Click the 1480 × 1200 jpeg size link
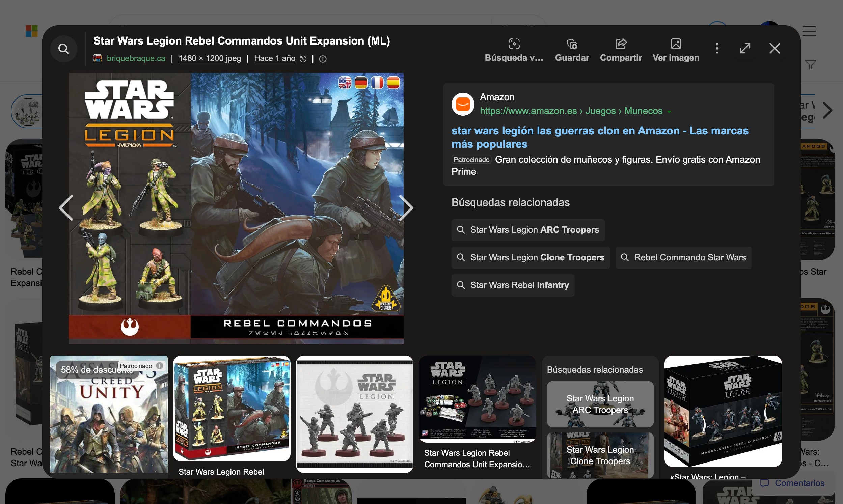Viewport: 843px width, 504px height. [x=210, y=58]
